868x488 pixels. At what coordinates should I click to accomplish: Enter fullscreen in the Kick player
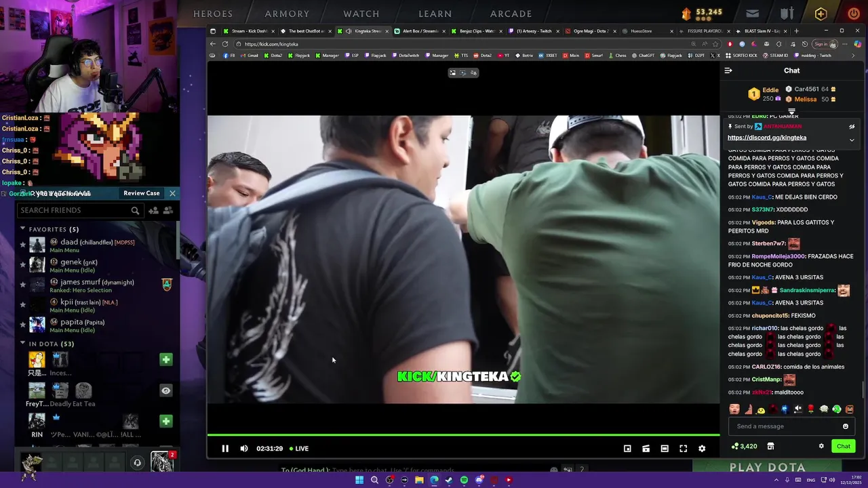[683, 448]
